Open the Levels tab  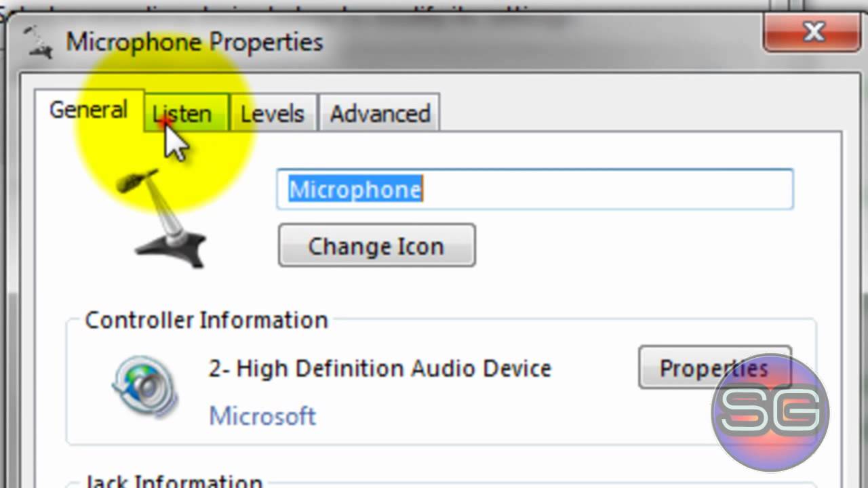pos(272,114)
